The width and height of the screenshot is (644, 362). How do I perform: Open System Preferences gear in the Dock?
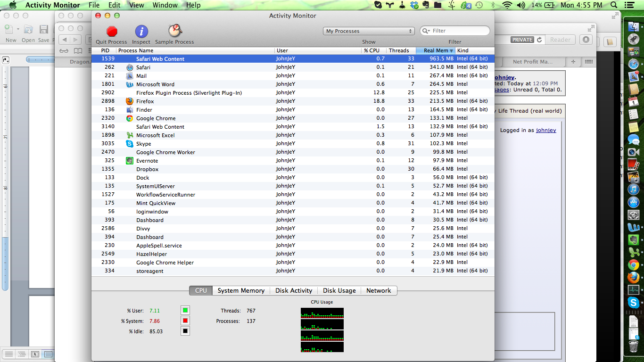click(x=633, y=215)
